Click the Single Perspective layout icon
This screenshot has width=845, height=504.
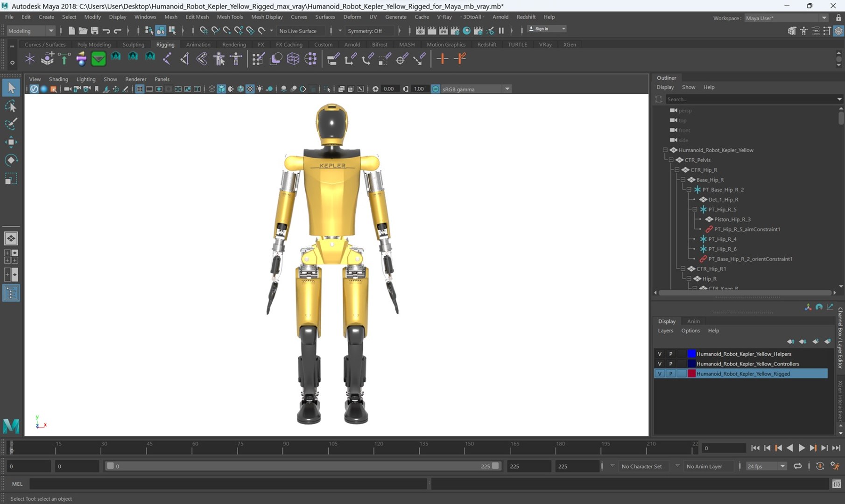click(11, 238)
